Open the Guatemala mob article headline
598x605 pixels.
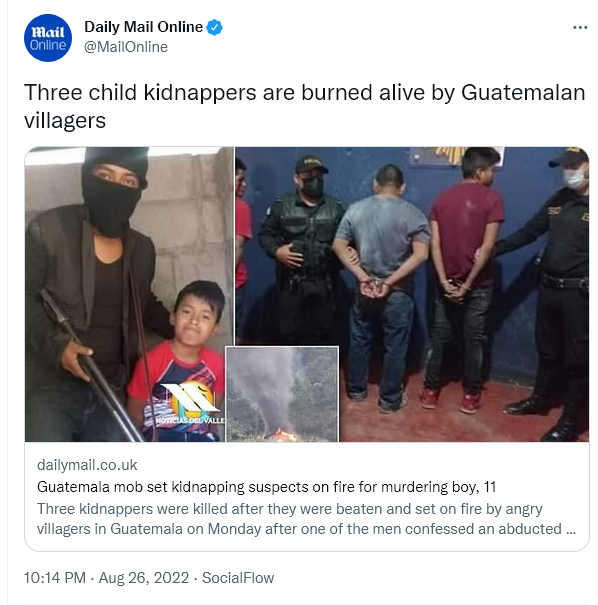[x=267, y=487]
